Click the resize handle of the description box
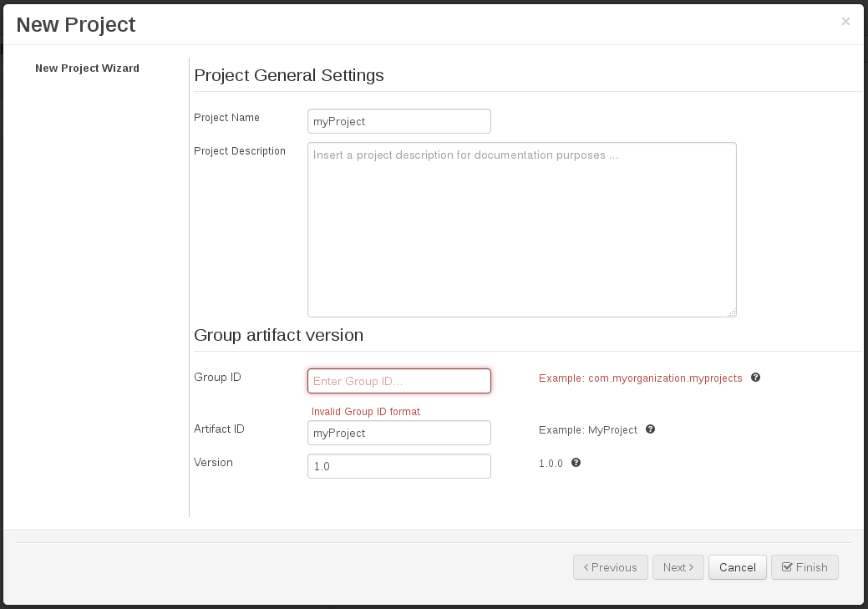Image resolution: width=868 pixels, height=609 pixels. tap(731, 312)
